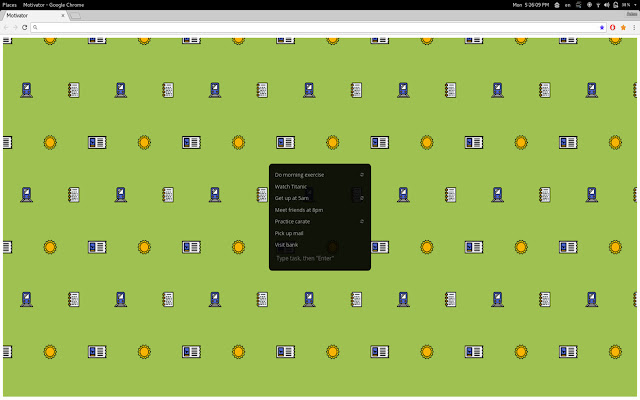Click the Do morning exercise row's repeat icon
Image resolution: width=640 pixels, height=400 pixels.
[362, 175]
